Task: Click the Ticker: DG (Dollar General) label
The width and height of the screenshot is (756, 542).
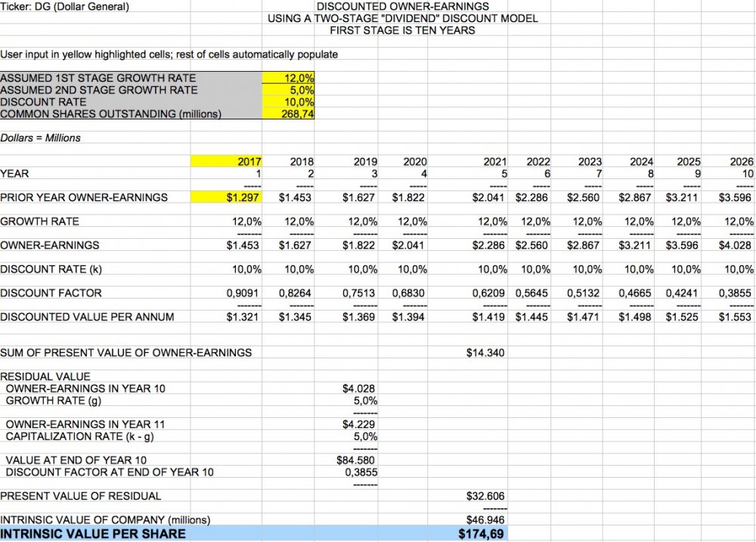Action: (64, 6)
